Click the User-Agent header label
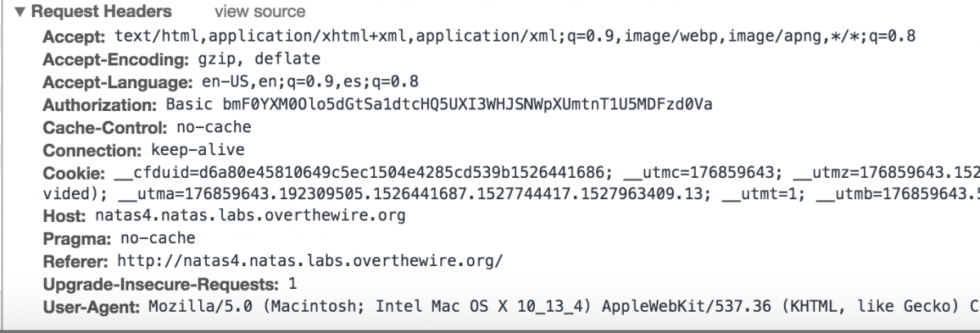 (91, 308)
